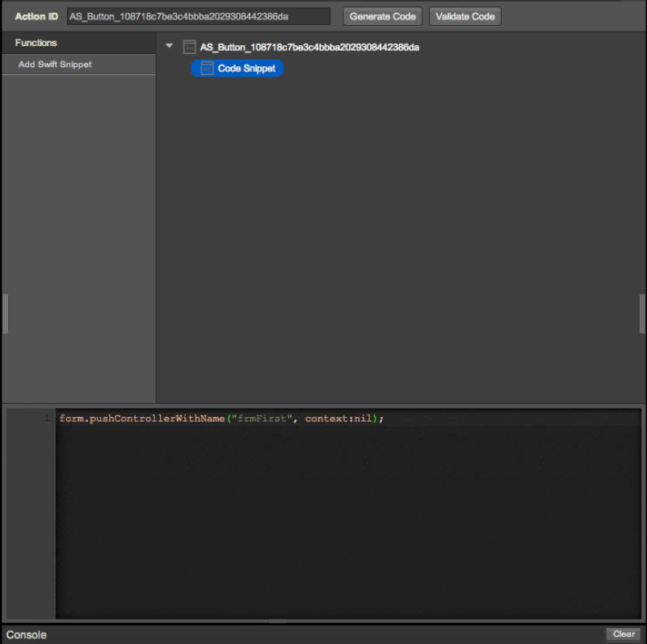Image resolution: width=647 pixels, height=644 pixels.
Task: Click the Validate Code button
Action: 465,16
